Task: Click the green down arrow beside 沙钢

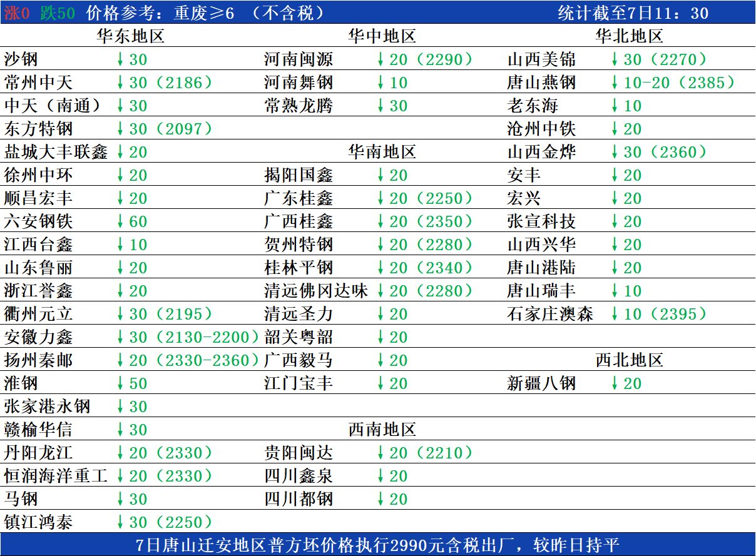Action: tap(121, 60)
